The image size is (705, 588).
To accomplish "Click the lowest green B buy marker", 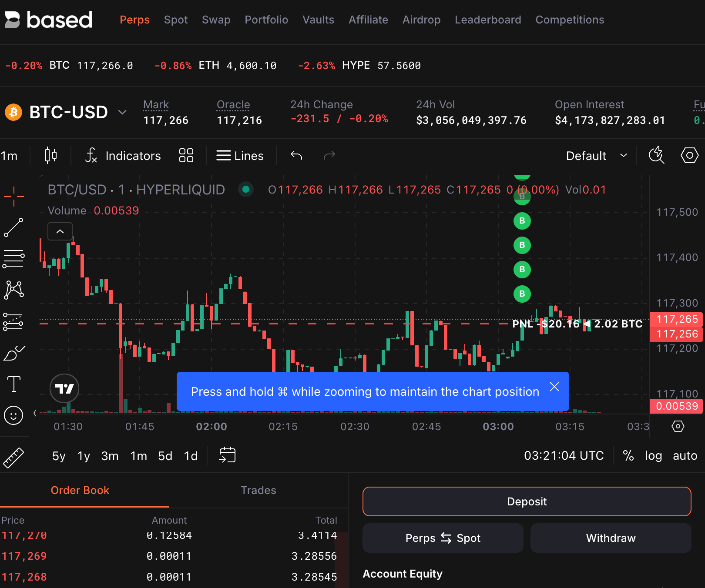I will pyautogui.click(x=522, y=294).
